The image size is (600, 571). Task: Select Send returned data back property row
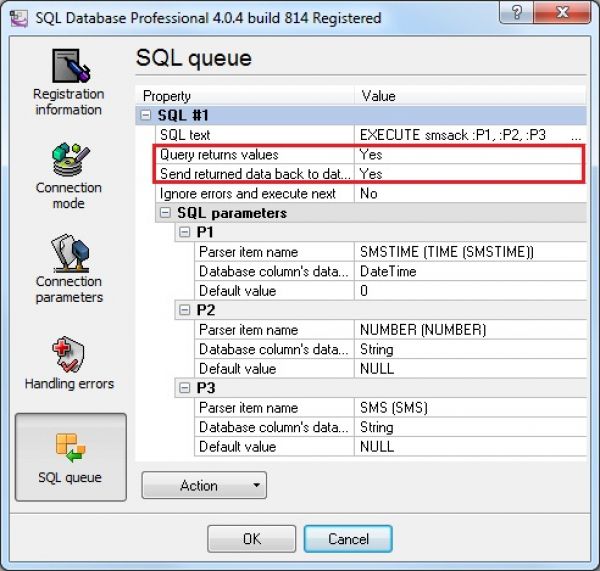(254, 174)
